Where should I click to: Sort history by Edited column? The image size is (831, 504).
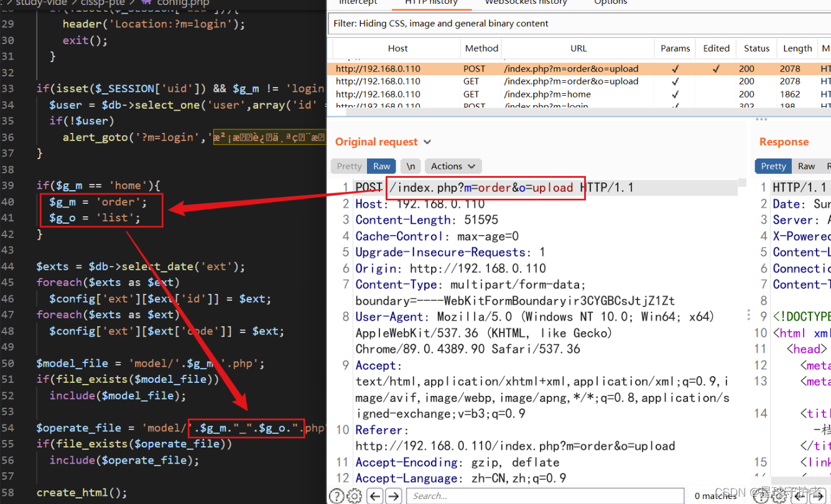coord(717,48)
